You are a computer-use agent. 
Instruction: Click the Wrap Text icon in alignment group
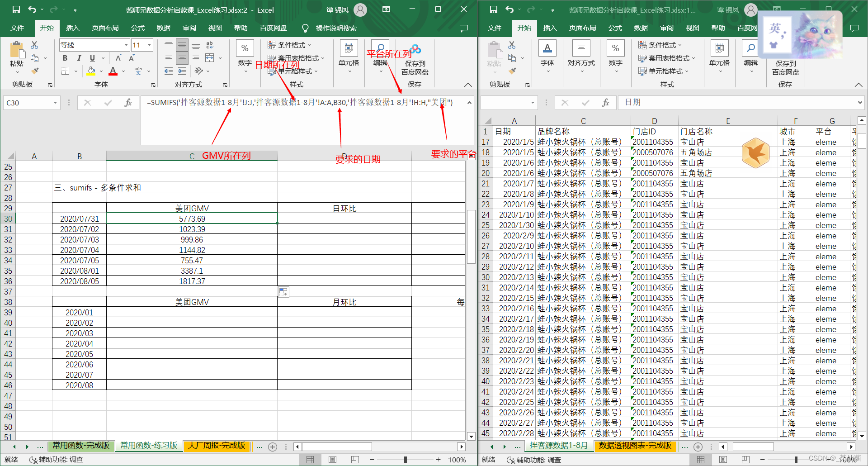click(210, 45)
